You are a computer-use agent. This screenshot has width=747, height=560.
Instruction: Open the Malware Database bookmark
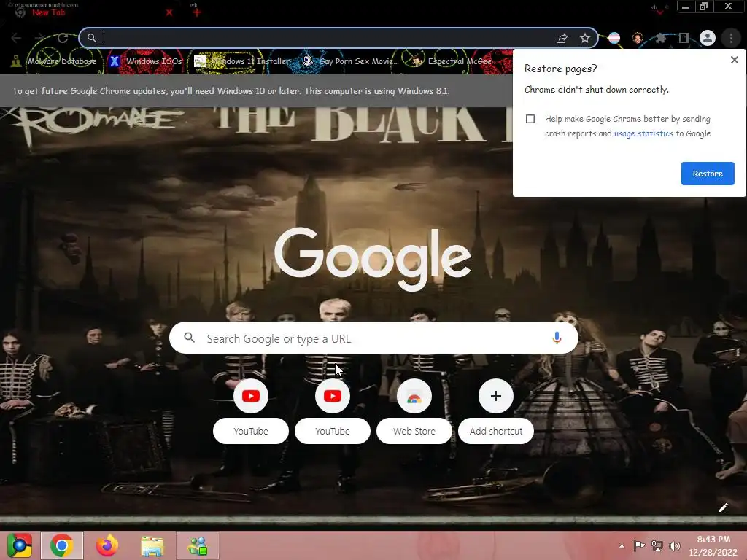pyautogui.click(x=54, y=61)
